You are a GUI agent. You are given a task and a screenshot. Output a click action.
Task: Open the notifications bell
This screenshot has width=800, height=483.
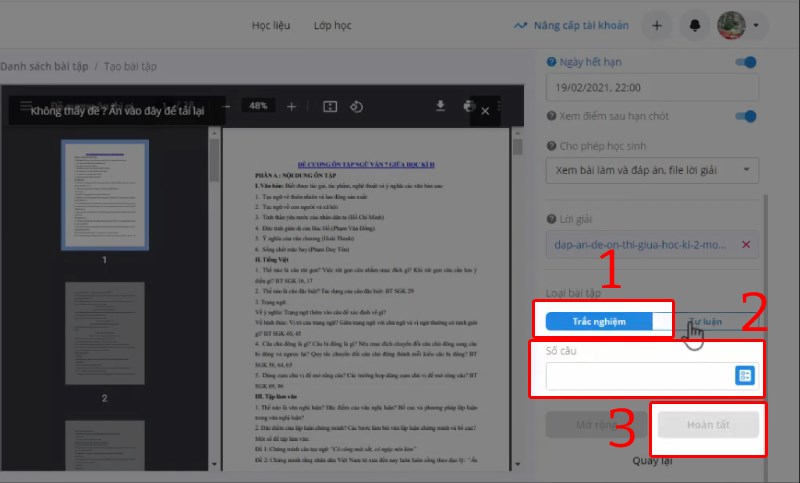coord(695,25)
